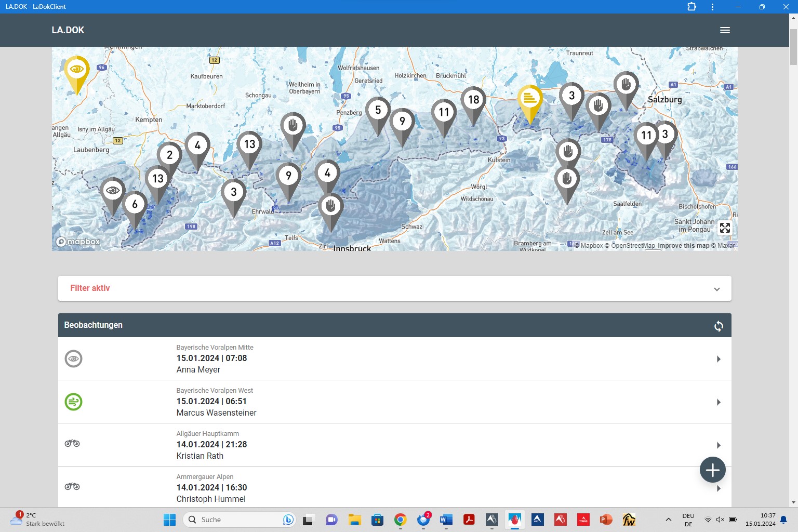
Task: Open map cluster marker numbered 5
Action: click(378, 111)
